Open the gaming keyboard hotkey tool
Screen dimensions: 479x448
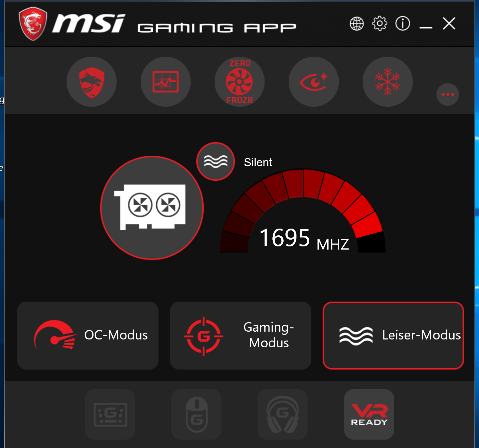point(110,414)
